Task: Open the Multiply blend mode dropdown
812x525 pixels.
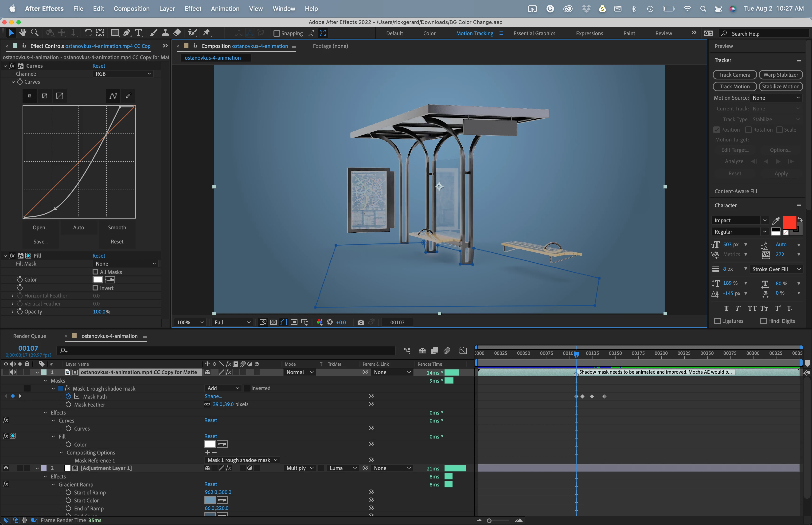Action: point(300,468)
